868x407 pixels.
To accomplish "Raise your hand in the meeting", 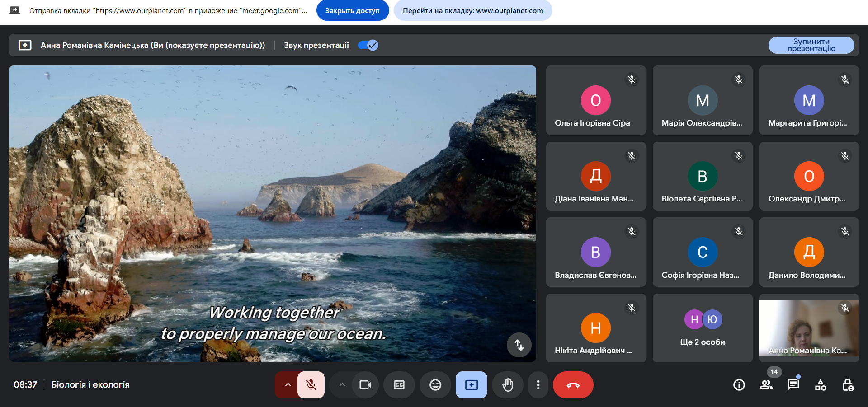I will click(508, 385).
